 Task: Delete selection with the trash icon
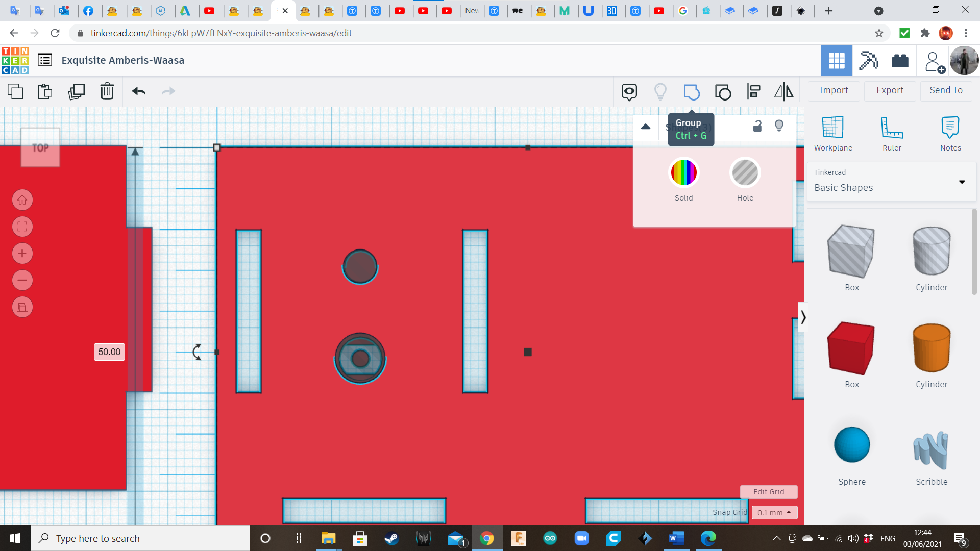(x=107, y=92)
